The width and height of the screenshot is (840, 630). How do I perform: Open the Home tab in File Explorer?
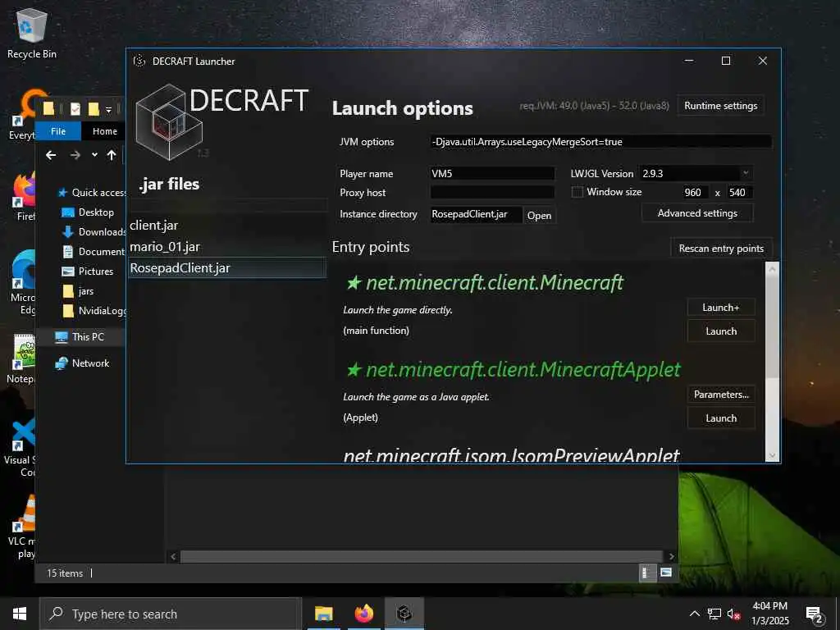(x=104, y=131)
